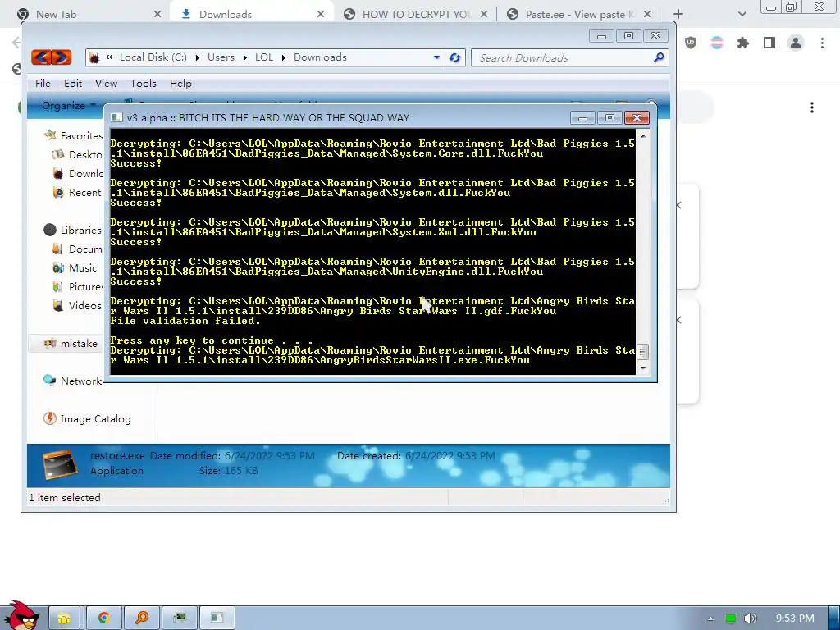Select Libraries in the navigation pane

tap(73, 230)
